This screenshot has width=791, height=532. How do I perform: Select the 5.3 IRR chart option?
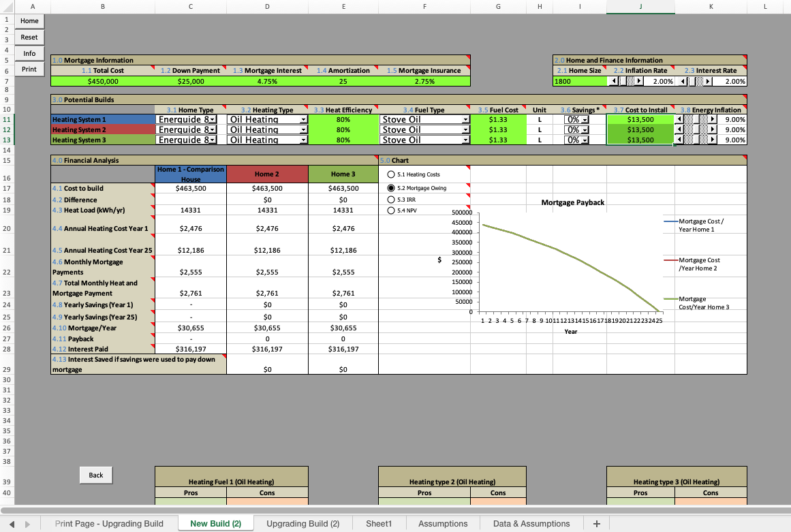(391, 200)
